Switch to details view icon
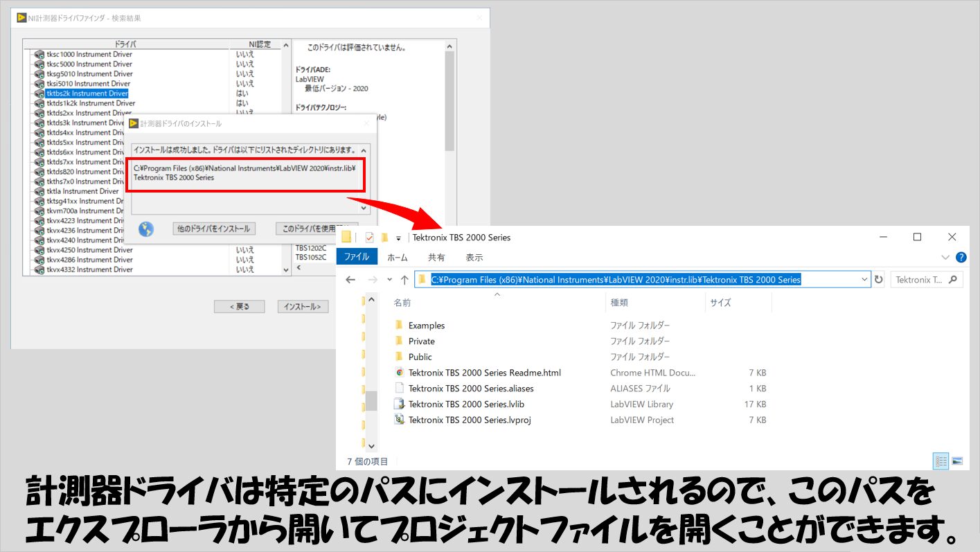 click(x=941, y=461)
